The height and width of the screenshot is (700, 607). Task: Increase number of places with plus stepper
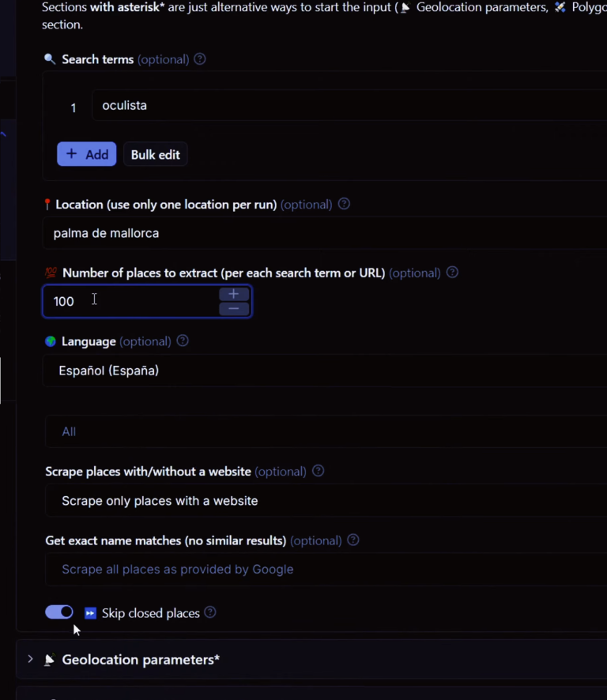234,294
